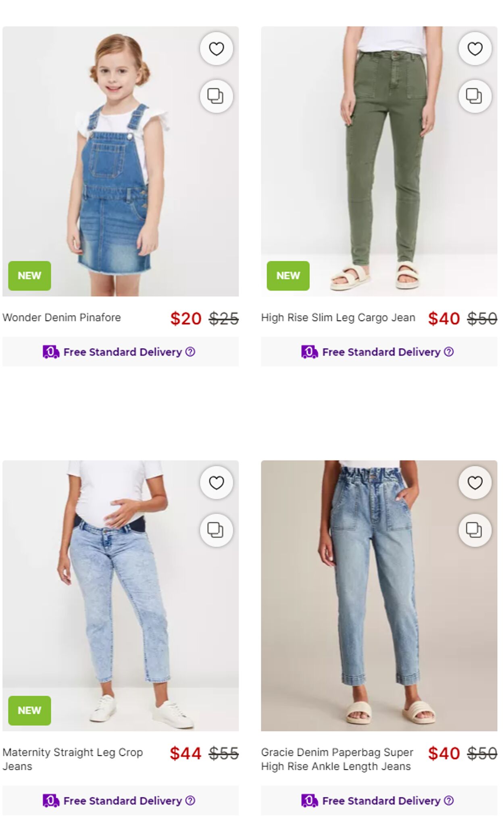Viewport: 504px width, 819px height.
Task: Click heart icon on Maternity Straight Leg Crop Jeans
Action: (x=216, y=483)
